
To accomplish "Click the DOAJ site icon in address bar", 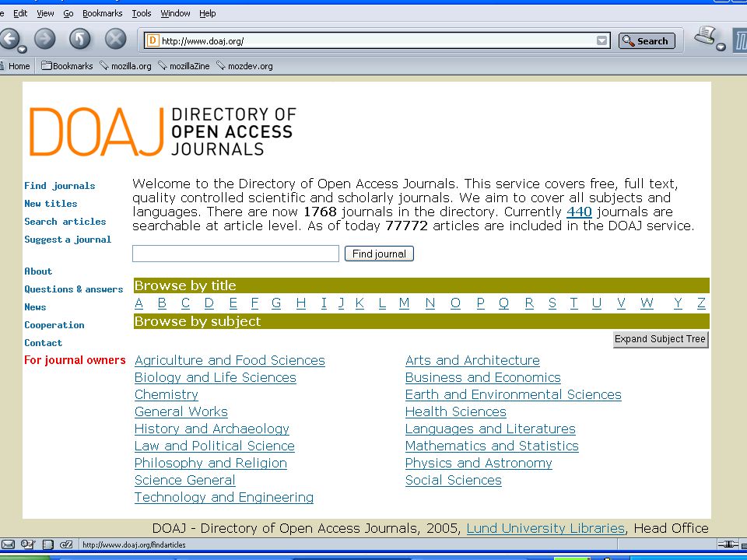I will [153, 40].
